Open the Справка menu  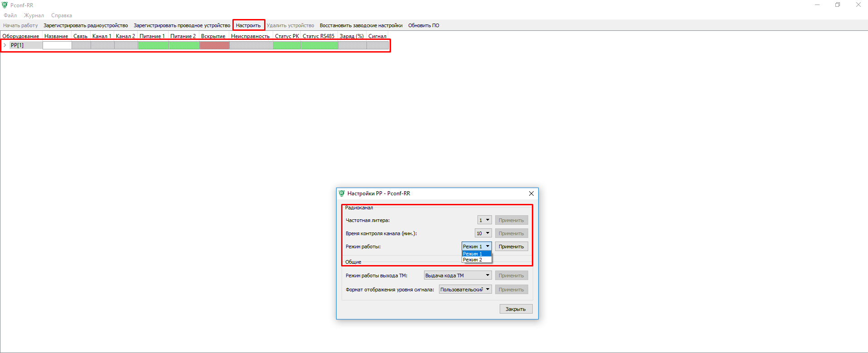[62, 15]
